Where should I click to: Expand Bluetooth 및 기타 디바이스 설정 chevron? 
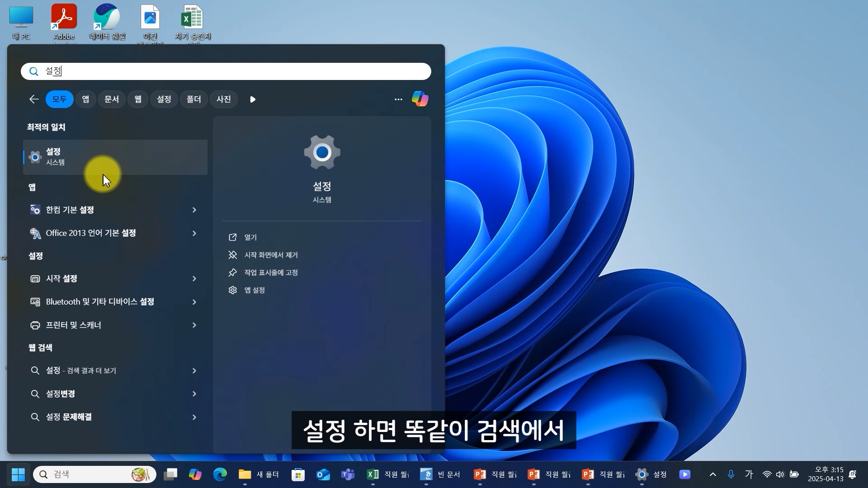click(194, 302)
